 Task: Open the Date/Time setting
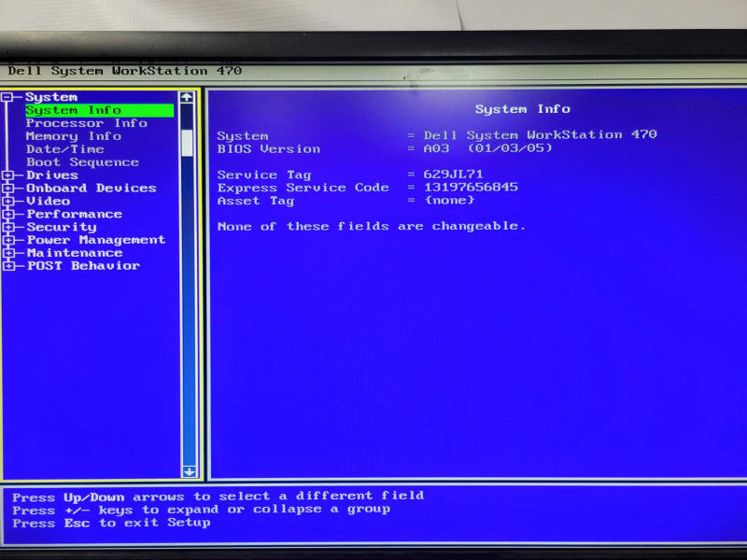[x=64, y=149]
